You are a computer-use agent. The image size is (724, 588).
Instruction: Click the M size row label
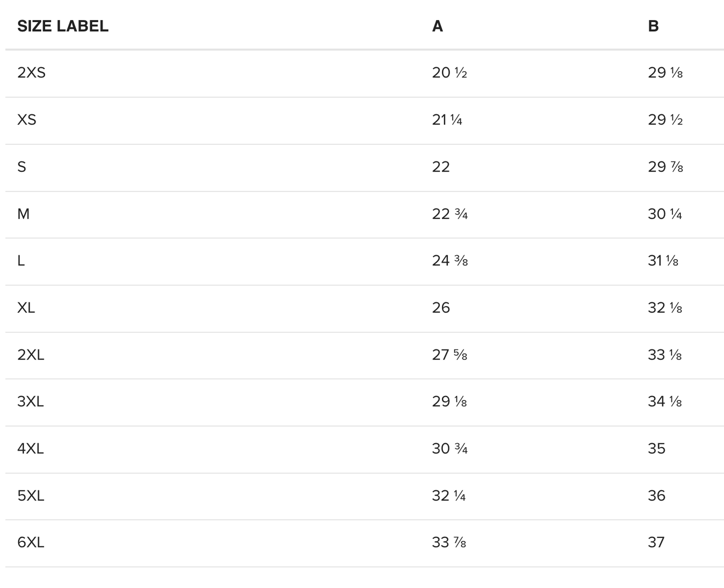[x=24, y=214]
